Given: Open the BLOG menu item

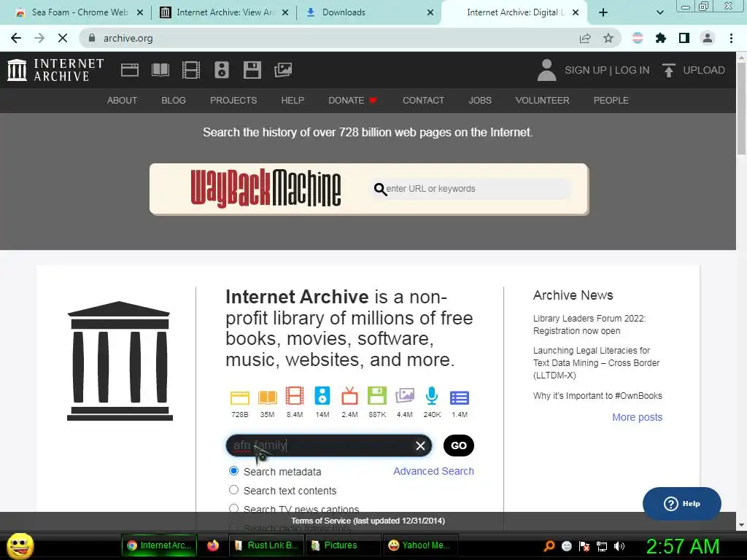Looking at the screenshot, I should pos(174,101).
